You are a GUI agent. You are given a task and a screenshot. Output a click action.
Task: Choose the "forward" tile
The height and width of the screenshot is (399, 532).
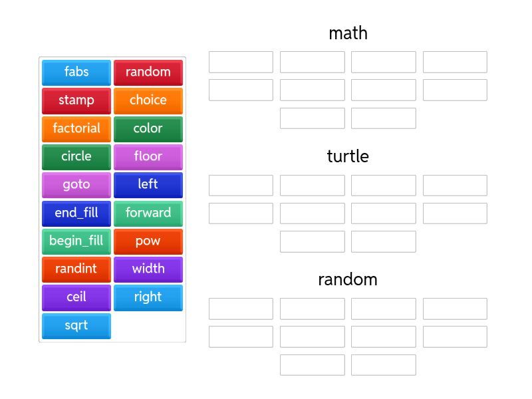[148, 213]
